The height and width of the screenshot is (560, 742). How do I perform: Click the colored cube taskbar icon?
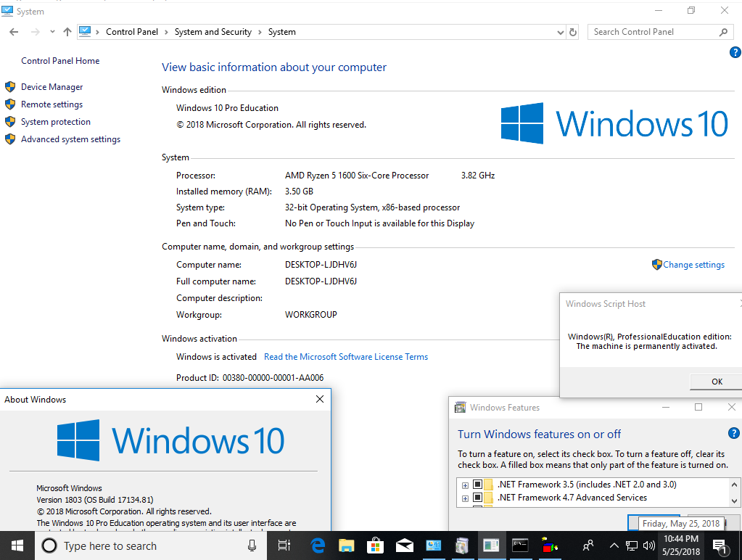click(x=549, y=545)
